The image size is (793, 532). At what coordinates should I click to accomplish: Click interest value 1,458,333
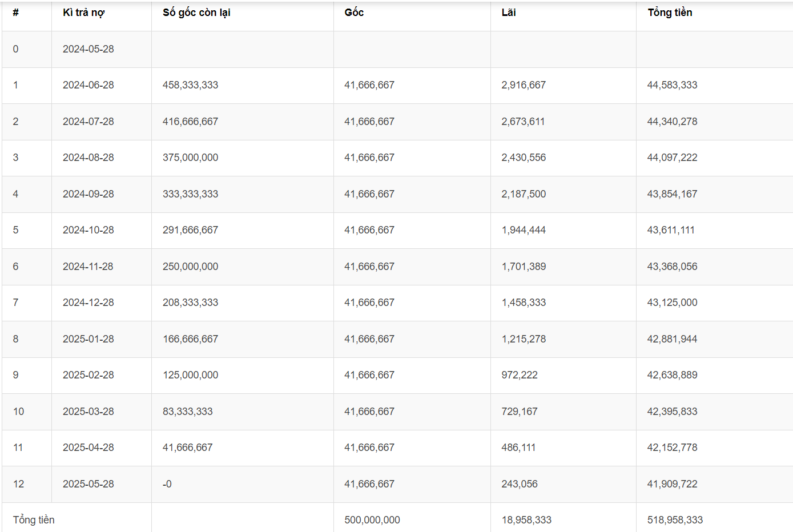click(x=524, y=303)
